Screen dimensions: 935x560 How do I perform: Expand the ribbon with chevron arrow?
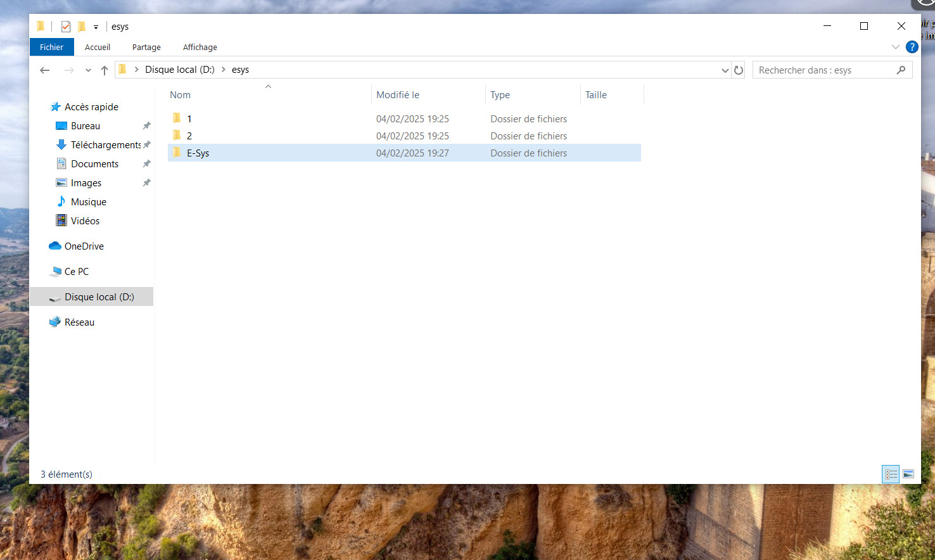[896, 47]
